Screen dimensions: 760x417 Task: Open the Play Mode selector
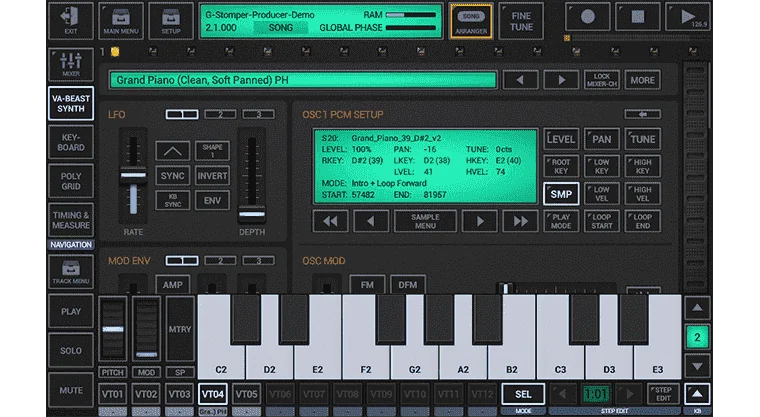(x=561, y=221)
